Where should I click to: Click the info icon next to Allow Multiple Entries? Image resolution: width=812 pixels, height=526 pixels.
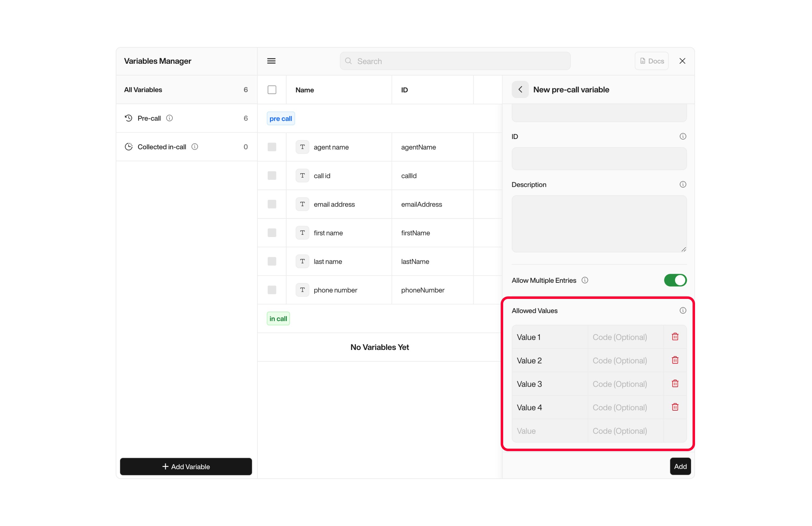click(x=585, y=280)
